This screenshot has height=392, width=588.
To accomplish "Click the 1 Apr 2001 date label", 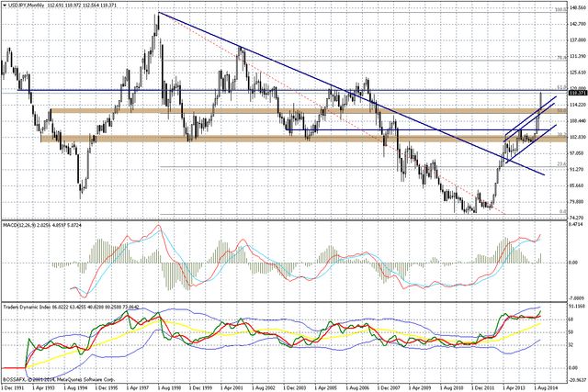I will [x=232, y=387].
